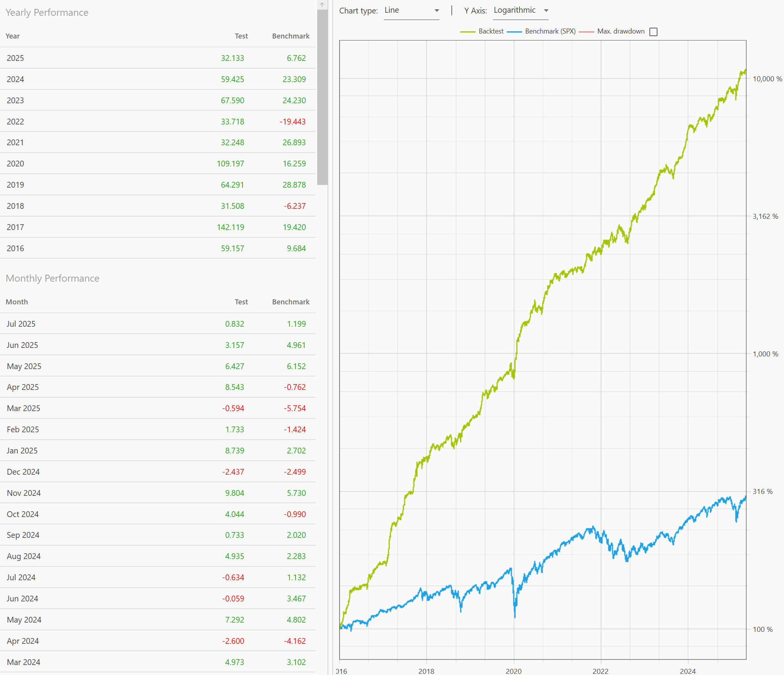Toggle Backtest series in the legend
The height and width of the screenshot is (675, 784).
point(491,31)
